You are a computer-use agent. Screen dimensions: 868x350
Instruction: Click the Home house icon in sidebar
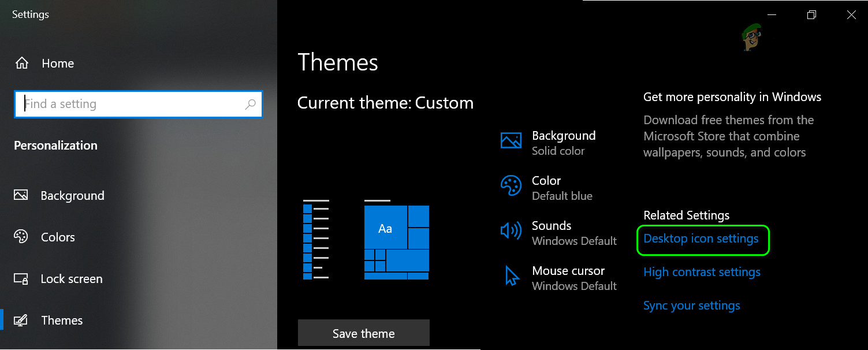click(22, 64)
